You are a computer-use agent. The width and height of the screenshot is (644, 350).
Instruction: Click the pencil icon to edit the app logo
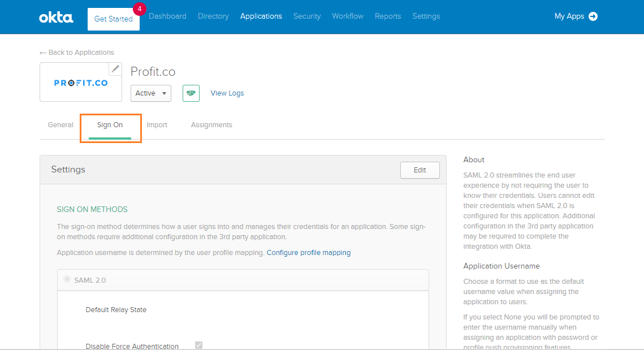[x=115, y=68]
